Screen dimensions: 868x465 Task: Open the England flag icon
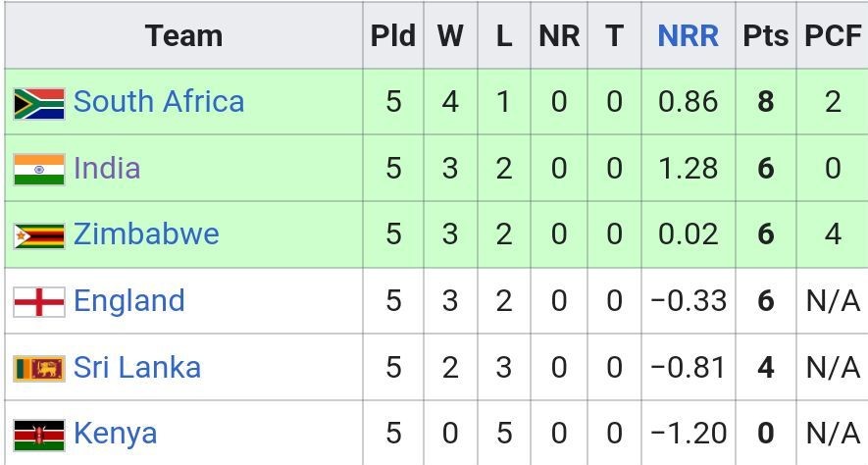(x=39, y=302)
